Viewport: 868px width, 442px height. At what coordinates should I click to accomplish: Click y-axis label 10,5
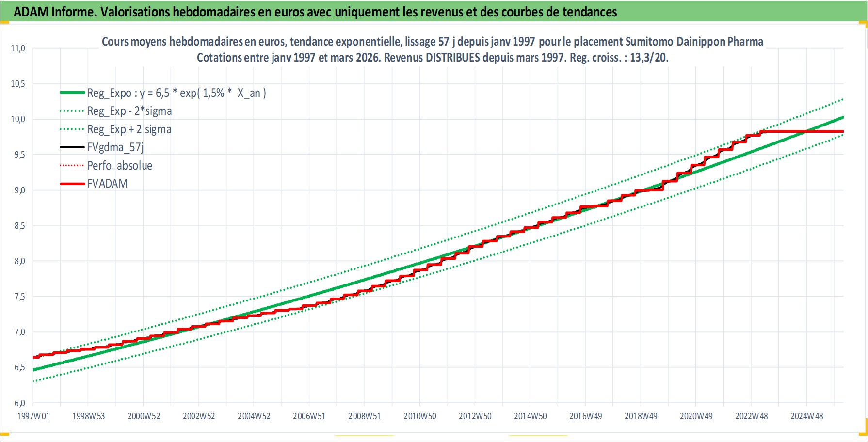[18, 84]
